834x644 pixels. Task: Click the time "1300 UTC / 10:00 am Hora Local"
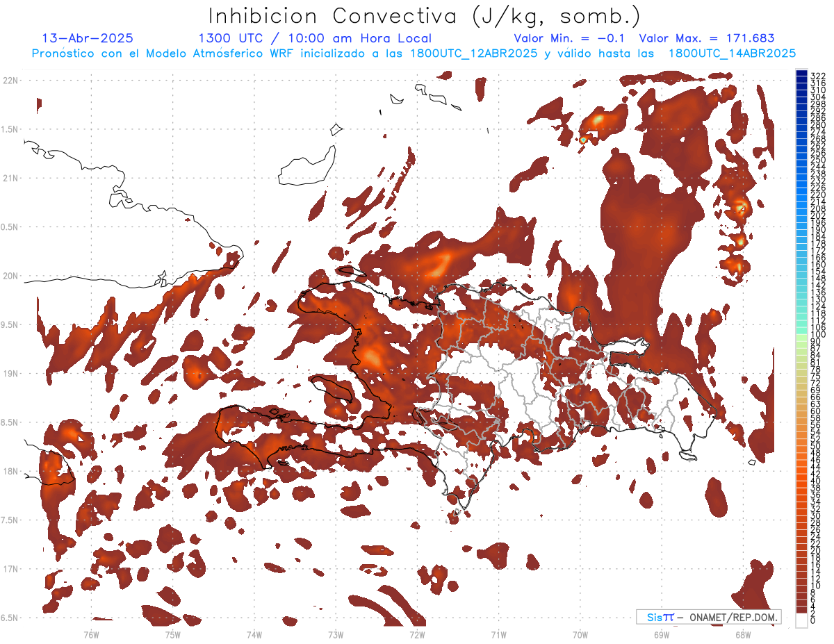[x=315, y=38]
